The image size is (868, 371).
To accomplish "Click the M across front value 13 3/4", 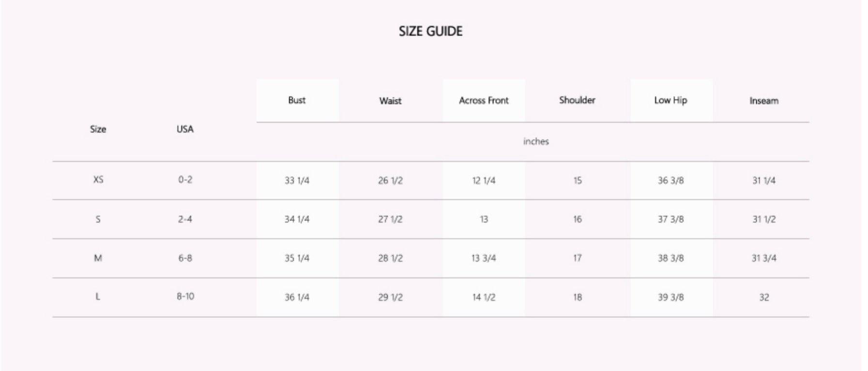I will (x=484, y=258).
